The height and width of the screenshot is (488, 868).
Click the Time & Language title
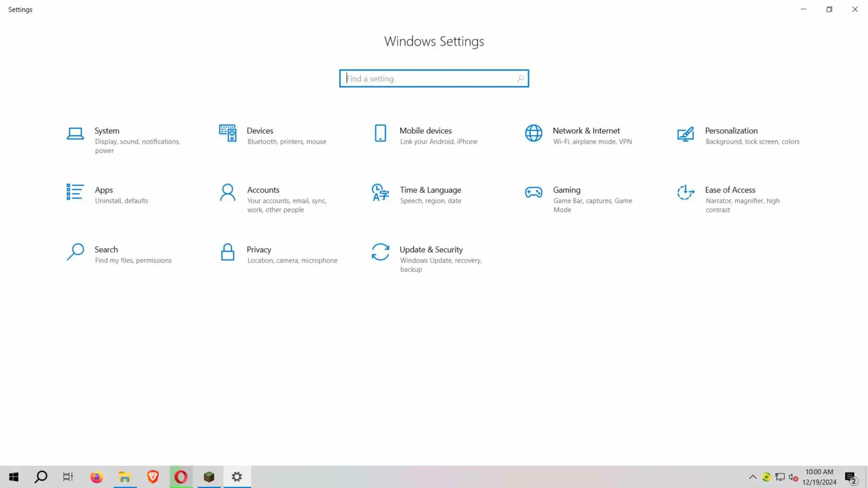(x=430, y=190)
